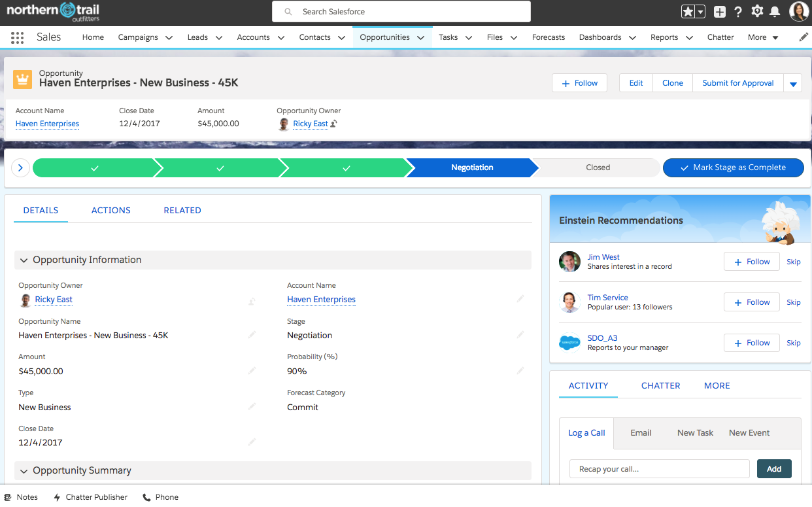Screen dimensions: 812x507
Task: Go to the Home tab
Action: (x=93, y=37)
